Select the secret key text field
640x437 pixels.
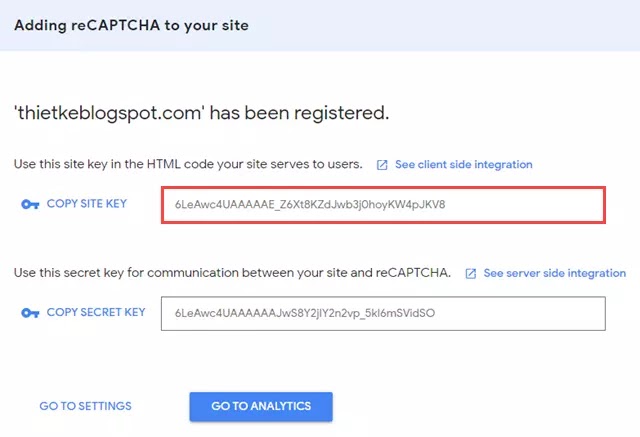click(383, 313)
